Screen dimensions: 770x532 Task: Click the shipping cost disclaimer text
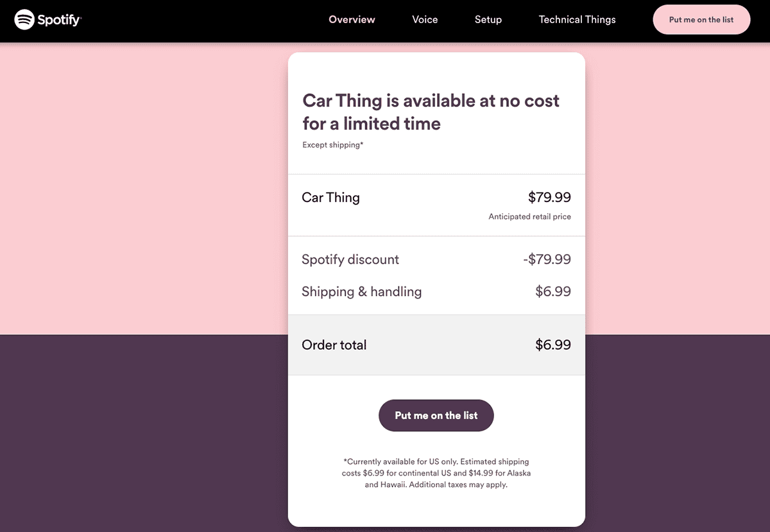pos(436,473)
